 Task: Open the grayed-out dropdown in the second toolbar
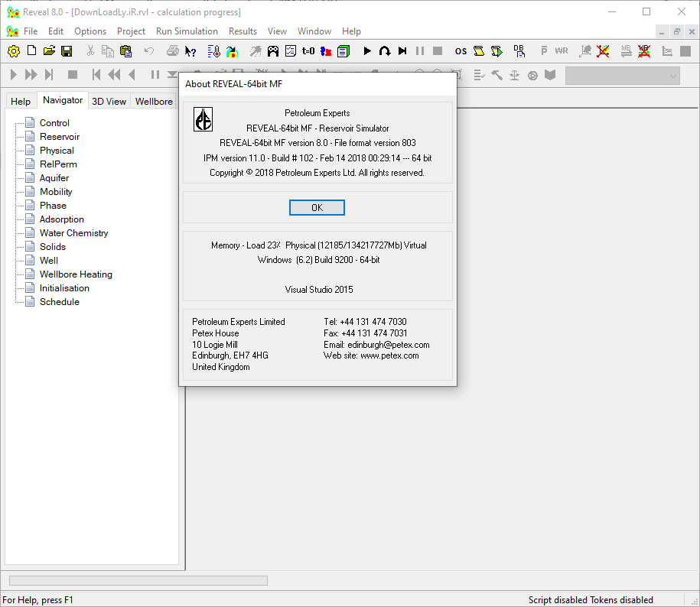622,76
